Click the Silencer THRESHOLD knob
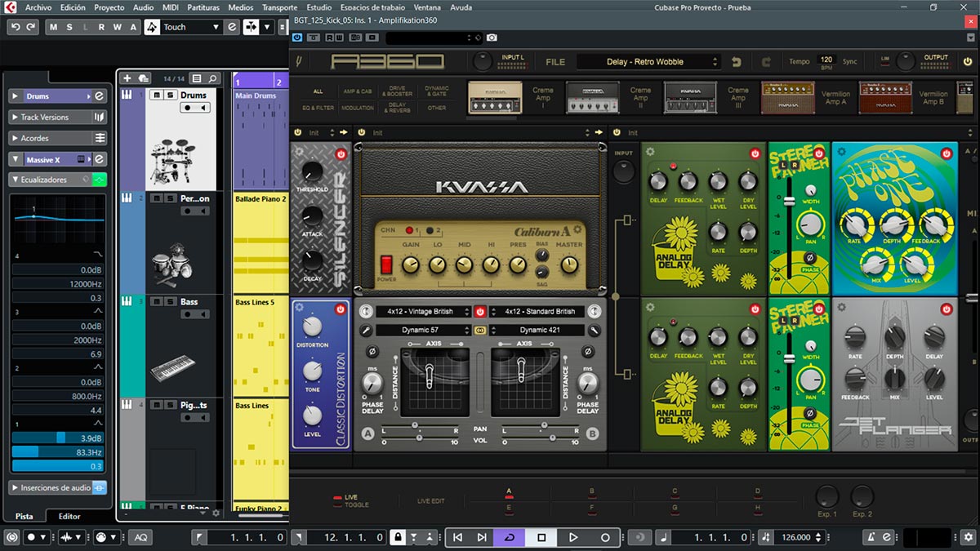The height and width of the screenshot is (551, 980). (312, 171)
